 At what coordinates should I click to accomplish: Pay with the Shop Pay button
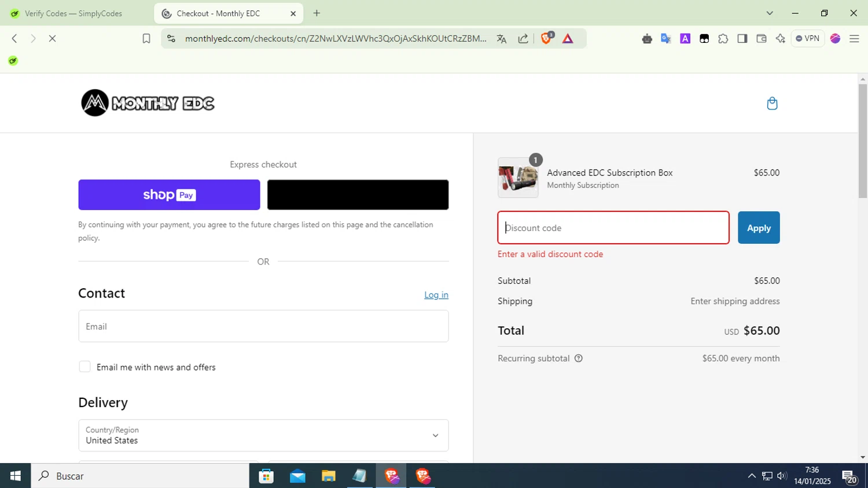169,195
